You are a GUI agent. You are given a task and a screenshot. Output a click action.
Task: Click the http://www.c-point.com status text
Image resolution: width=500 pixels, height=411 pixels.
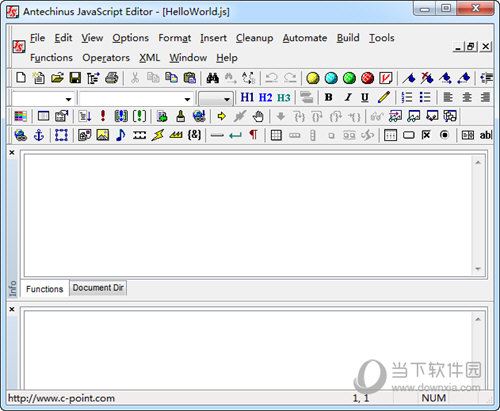(x=61, y=398)
